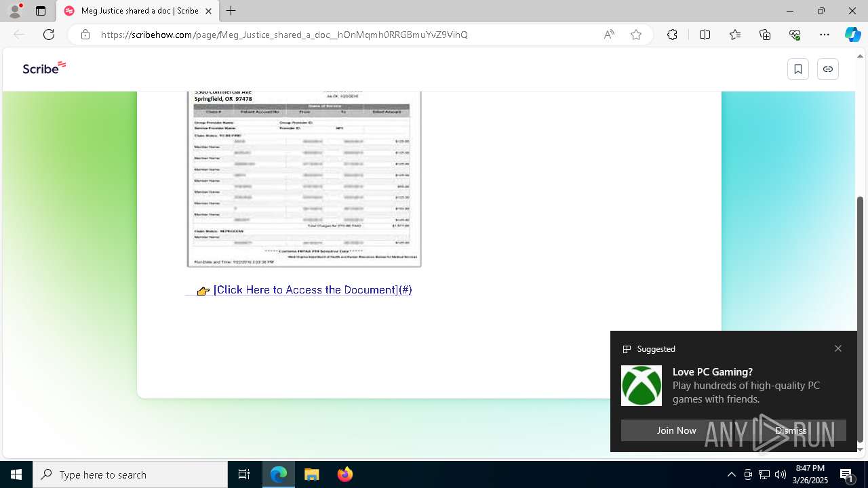The image size is (868, 488).
Task: Start Read aloud for this page
Action: coord(609,35)
